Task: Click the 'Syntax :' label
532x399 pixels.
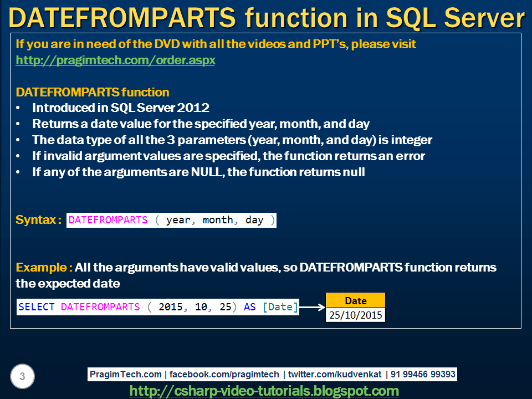Action: (38, 219)
